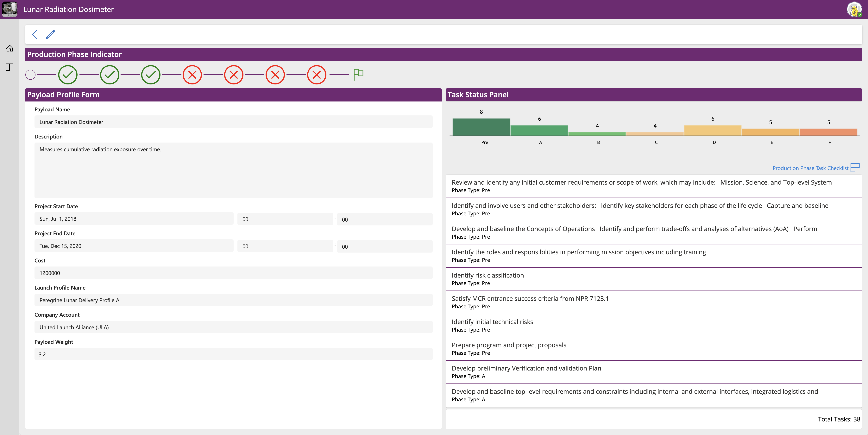Screen dimensions: 868x435
Task: Open the Project End Date picker
Action: pos(134,246)
